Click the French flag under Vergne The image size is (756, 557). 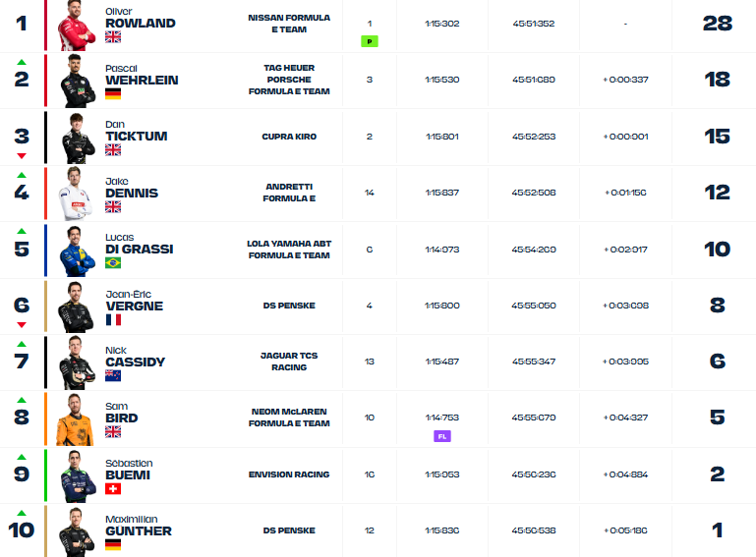click(x=113, y=320)
